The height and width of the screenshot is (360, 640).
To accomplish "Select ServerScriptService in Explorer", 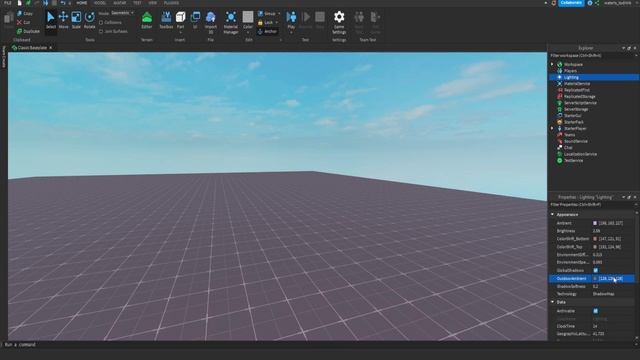I will [580, 103].
